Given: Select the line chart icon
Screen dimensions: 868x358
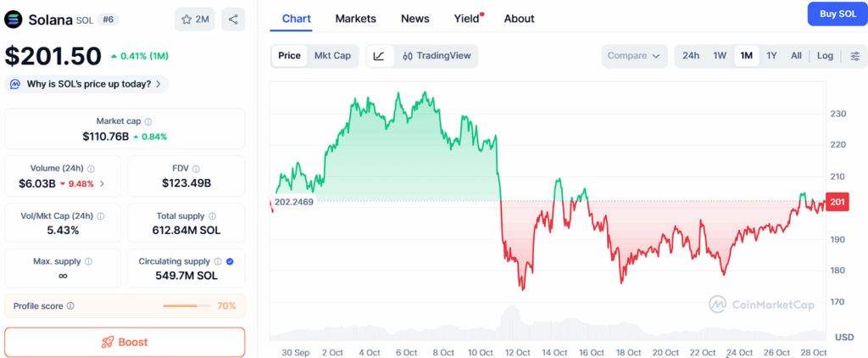Looking at the screenshot, I should [x=379, y=56].
